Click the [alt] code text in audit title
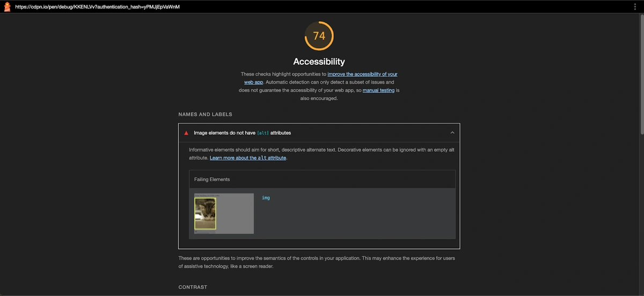The width and height of the screenshot is (644, 296). pos(263,132)
